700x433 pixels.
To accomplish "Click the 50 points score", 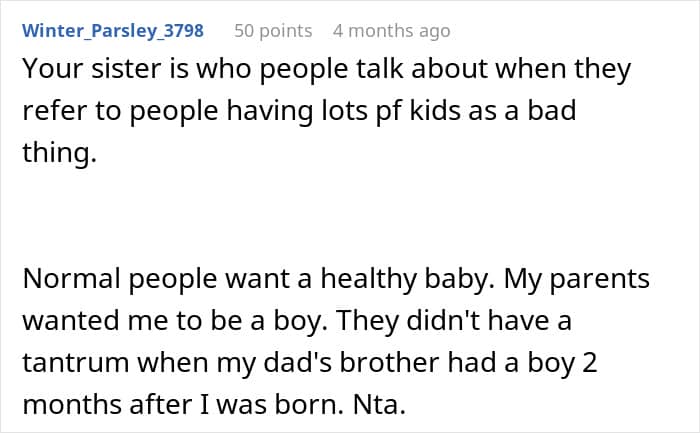I will coord(273,31).
